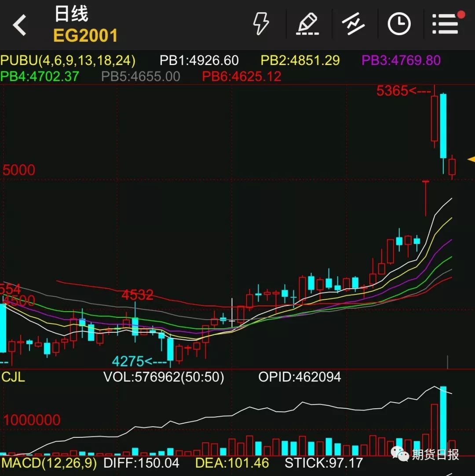Image resolution: width=475 pixels, height=476 pixels.
Task: Toggle the PB1:4926.60 white line legend
Action: point(199,60)
